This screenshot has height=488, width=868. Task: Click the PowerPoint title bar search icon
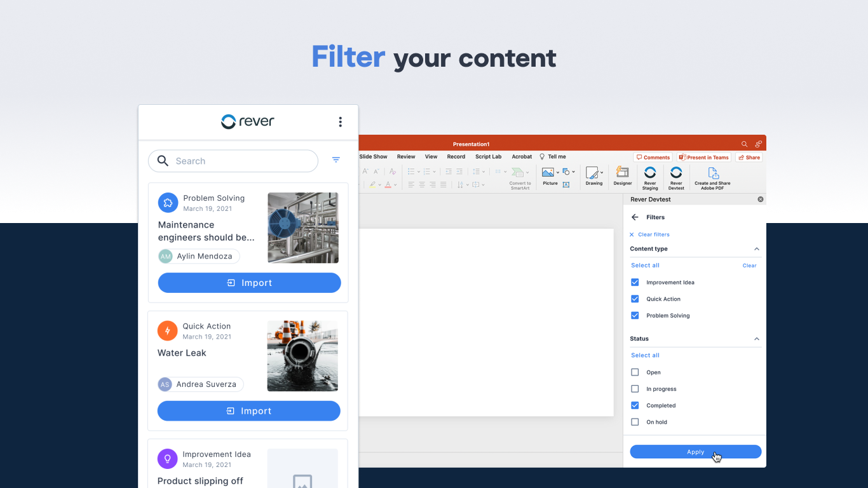pos(745,144)
